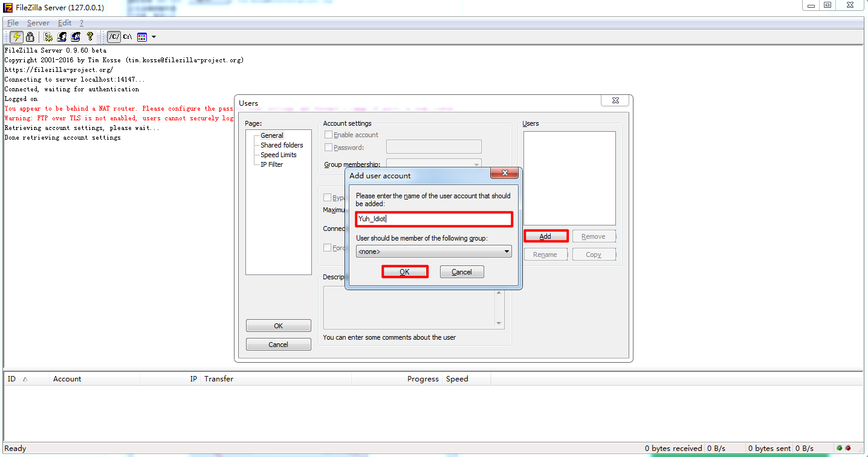Click the colored grid sort toolbar icon

pos(142,37)
